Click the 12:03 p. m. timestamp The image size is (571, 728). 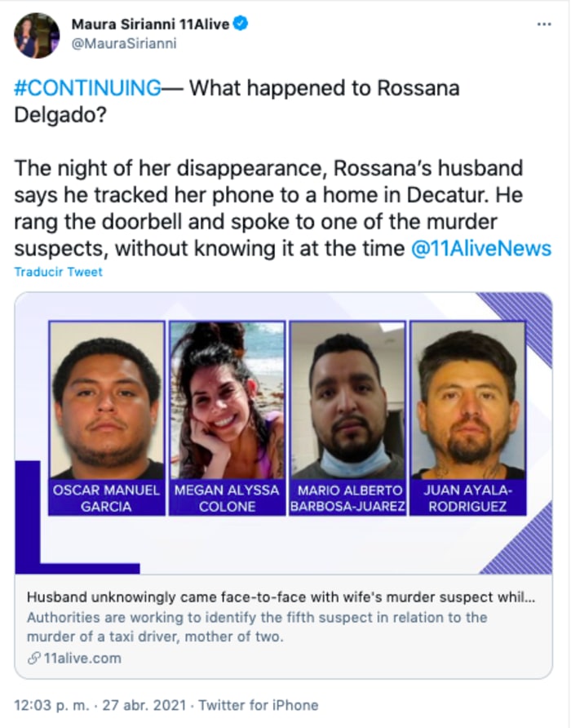51,705
